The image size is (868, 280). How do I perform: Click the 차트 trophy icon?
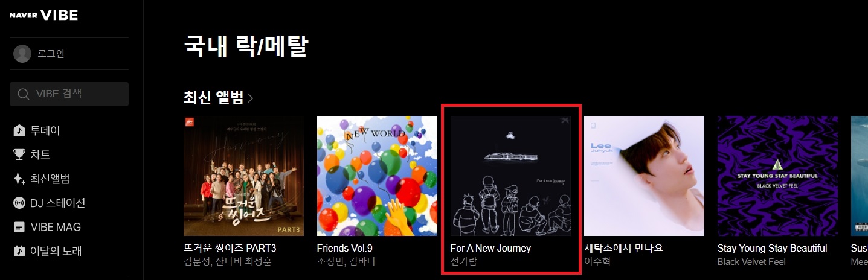(x=19, y=154)
